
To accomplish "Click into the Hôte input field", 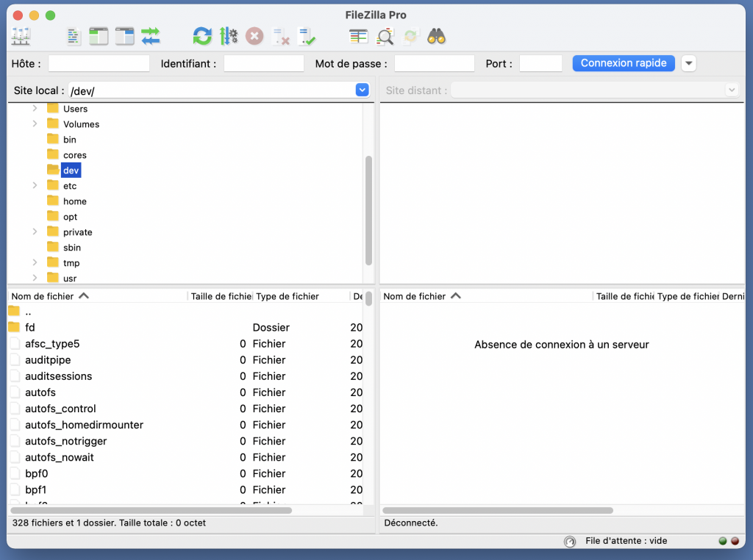I will pos(99,64).
